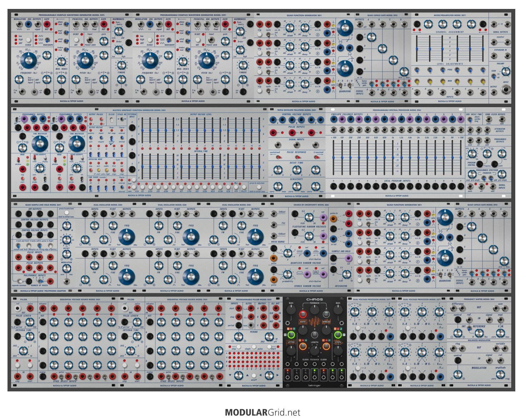Click the <100 band slider on Spectral Processor

334,157
